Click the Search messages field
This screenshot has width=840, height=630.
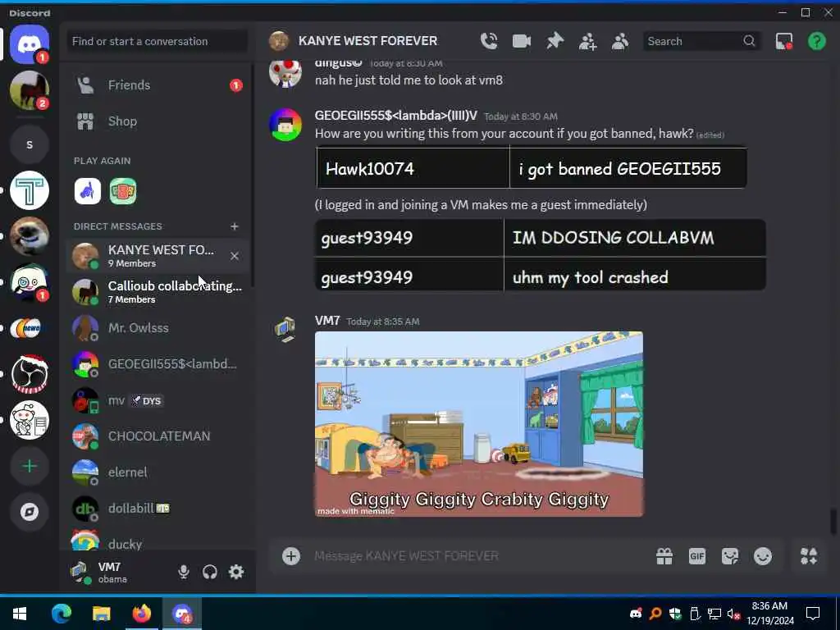point(702,41)
